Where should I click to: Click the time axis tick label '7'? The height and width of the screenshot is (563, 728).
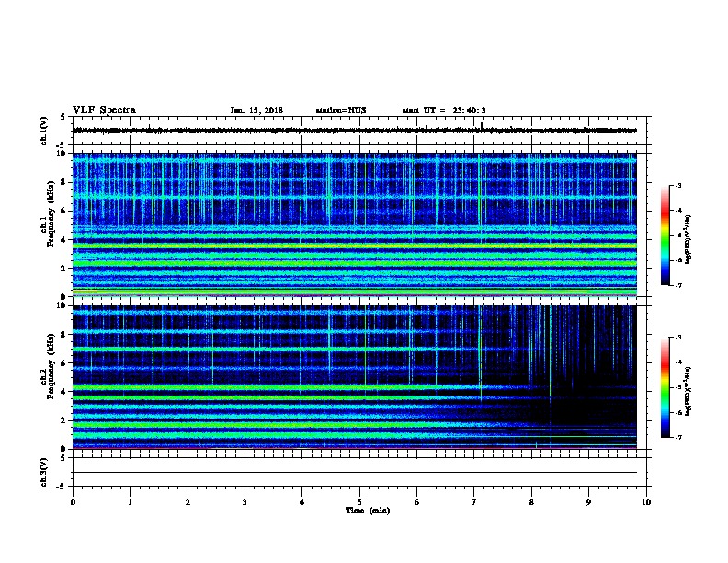coord(474,502)
